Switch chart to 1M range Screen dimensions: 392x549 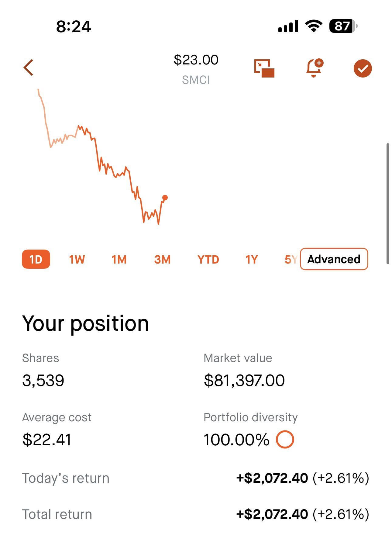click(119, 260)
